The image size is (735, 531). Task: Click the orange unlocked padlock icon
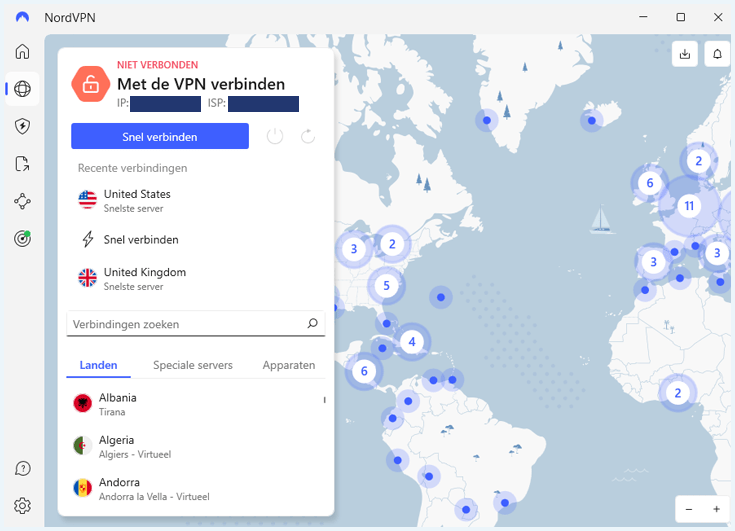pyautogui.click(x=90, y=84)
